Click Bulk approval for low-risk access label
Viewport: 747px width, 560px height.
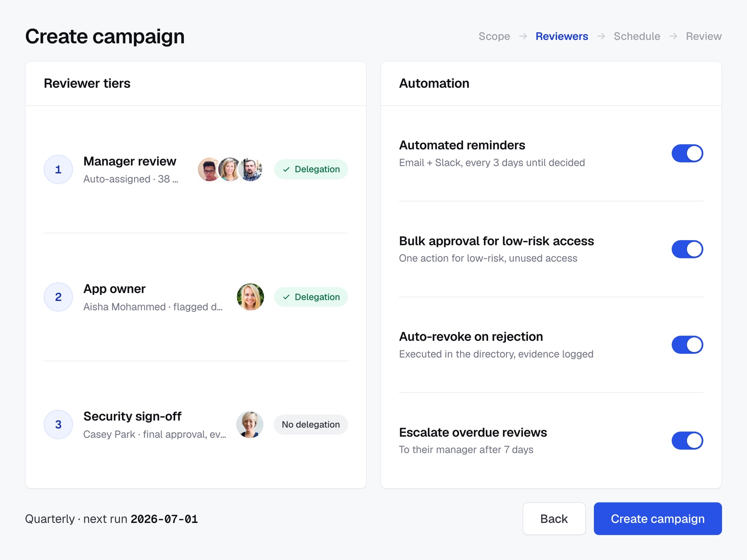pos(496,241)
